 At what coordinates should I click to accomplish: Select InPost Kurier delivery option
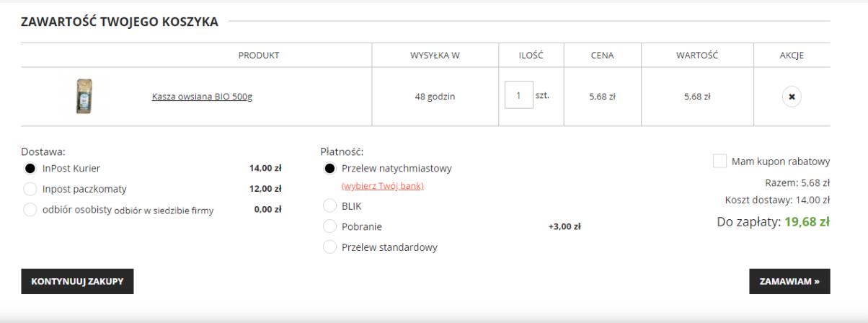[30, 169]
